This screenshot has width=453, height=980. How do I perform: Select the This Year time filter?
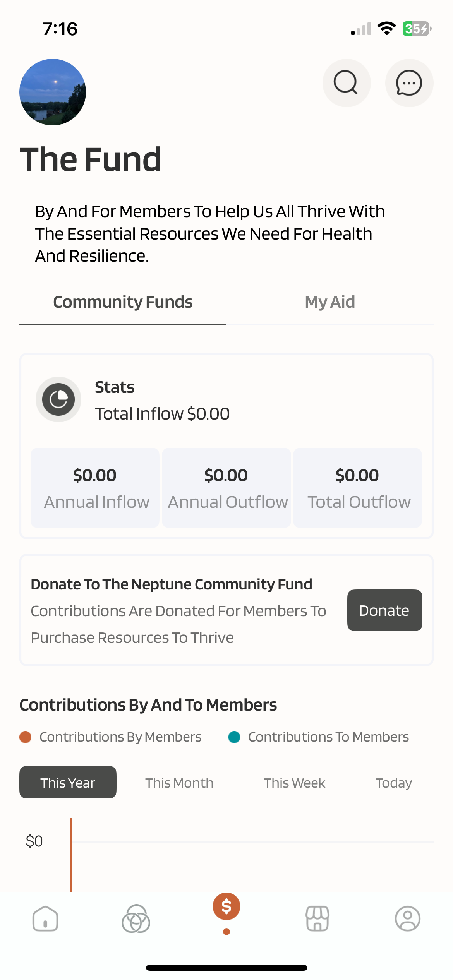(x=68, y=782)
